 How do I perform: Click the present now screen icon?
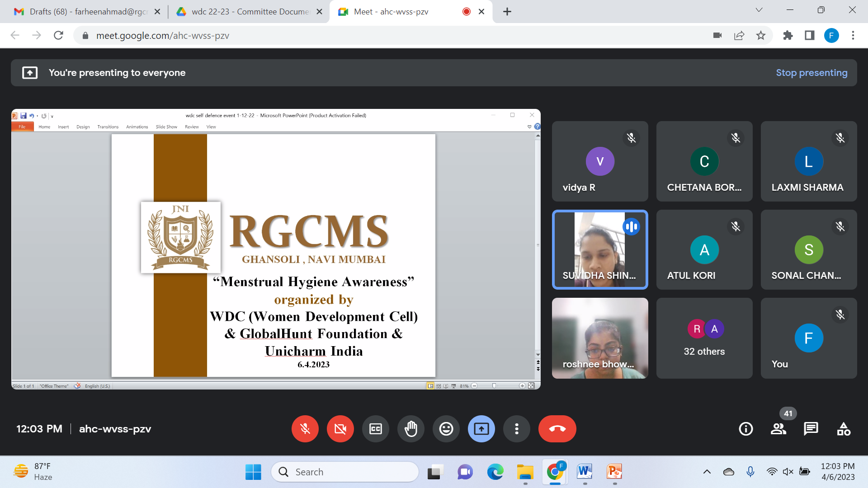point(481,428)
